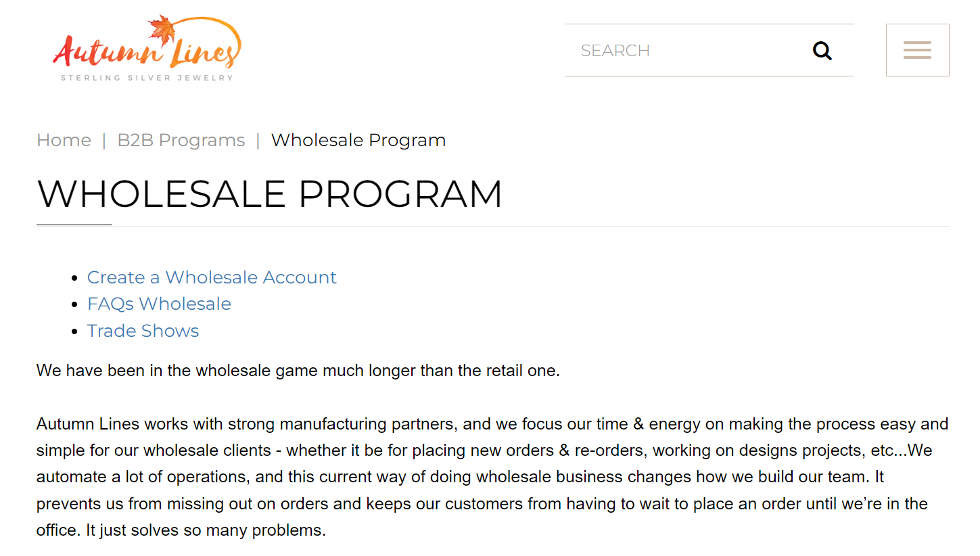Click the Autumn Lines maple leaf logo

coord(147,46)
